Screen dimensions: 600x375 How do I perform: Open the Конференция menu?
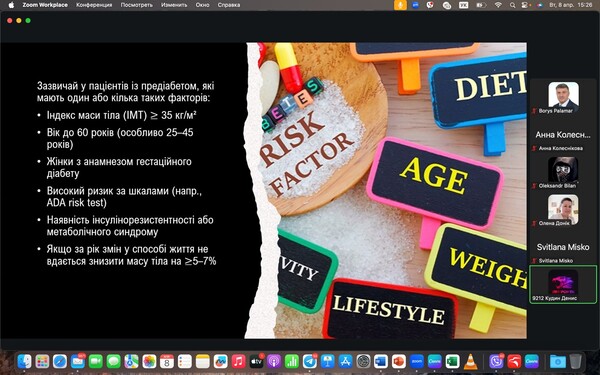pos(94,5)
